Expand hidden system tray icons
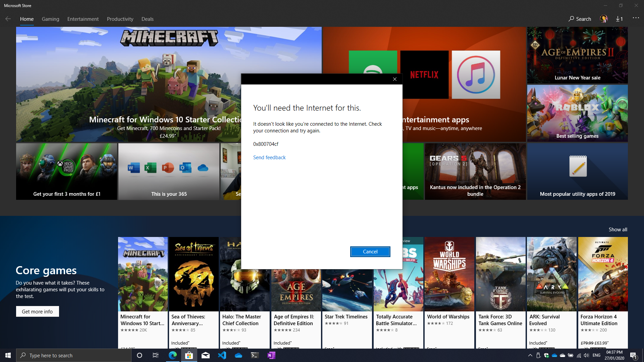Screen dimensions: 644x362 tap(530, 355)
